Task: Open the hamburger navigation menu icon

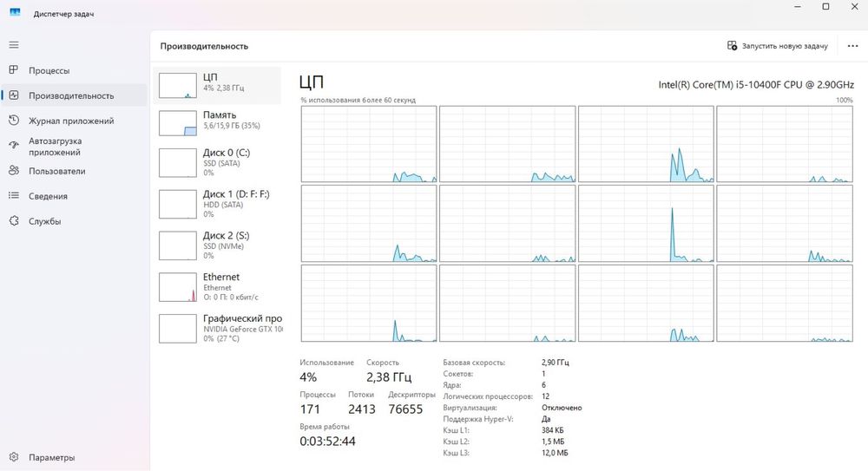Action: [x=14, y=45]
